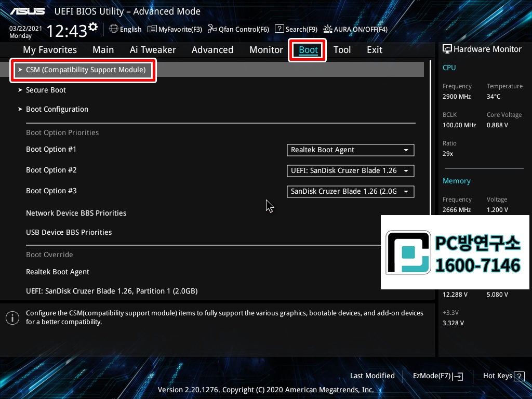Open the Ai Tweaker tab
Viewport: 532px width, 399px height.
pos(153,50)
